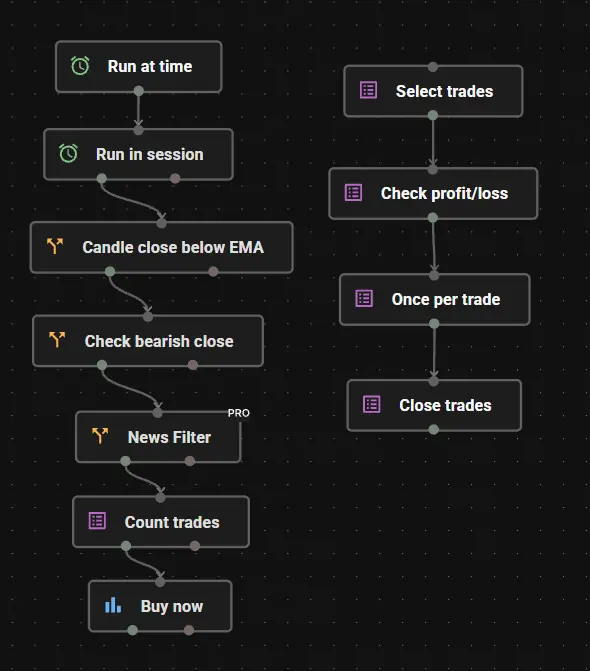Click the green output port of Count trades
The width and height of the screenshot is (590, 671).
[126, 546]
